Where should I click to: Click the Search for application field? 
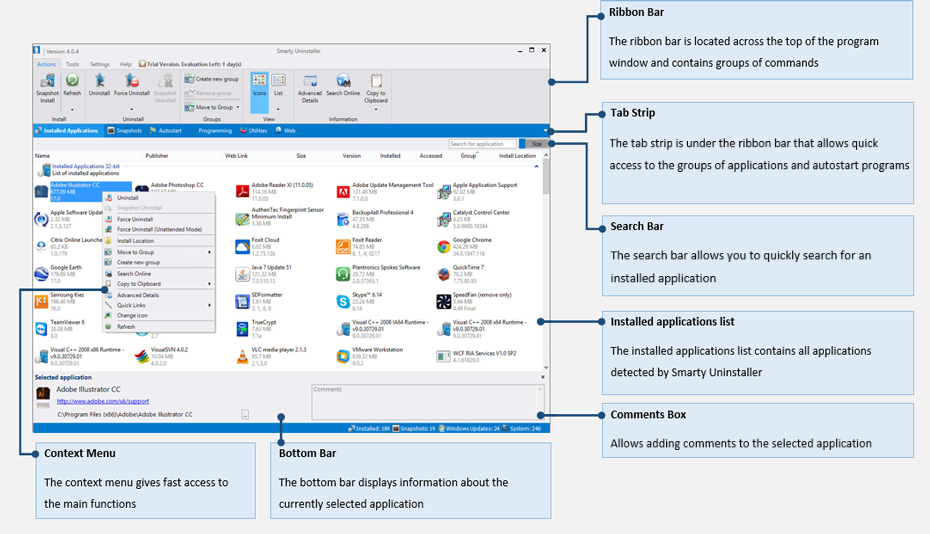pyautogui.click(x=482, y=144)
